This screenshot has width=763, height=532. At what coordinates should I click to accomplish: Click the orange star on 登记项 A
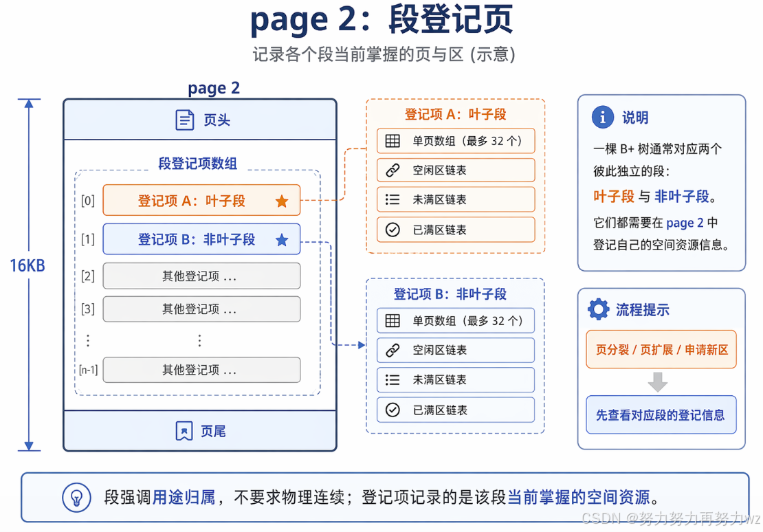(282, 201)
